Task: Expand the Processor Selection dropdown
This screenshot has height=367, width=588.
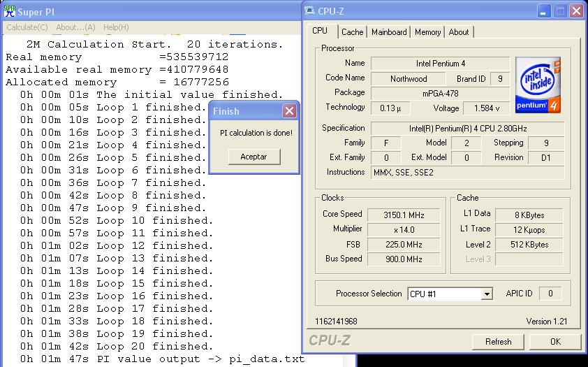Action: pos(487,294)
